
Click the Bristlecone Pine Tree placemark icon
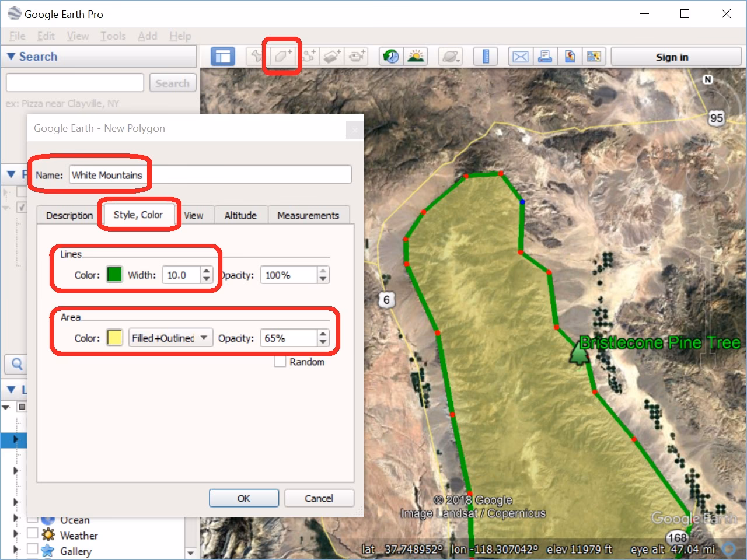pos(578,353)
